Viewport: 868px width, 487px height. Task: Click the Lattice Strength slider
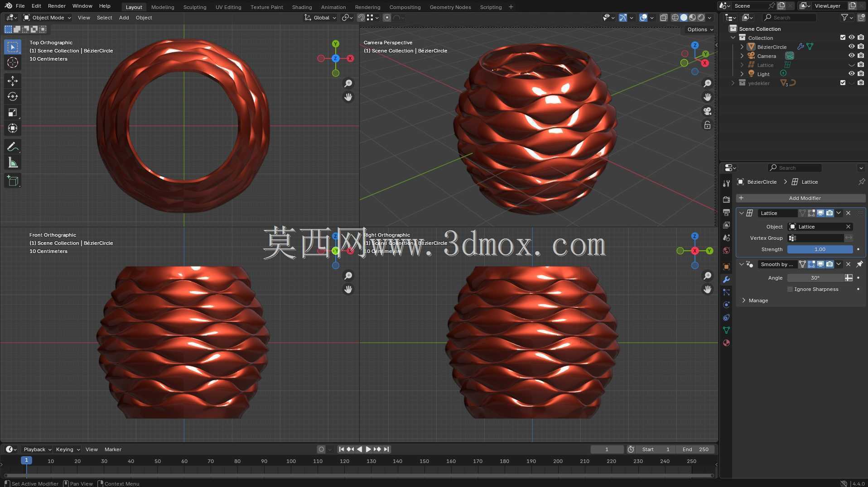820,249
